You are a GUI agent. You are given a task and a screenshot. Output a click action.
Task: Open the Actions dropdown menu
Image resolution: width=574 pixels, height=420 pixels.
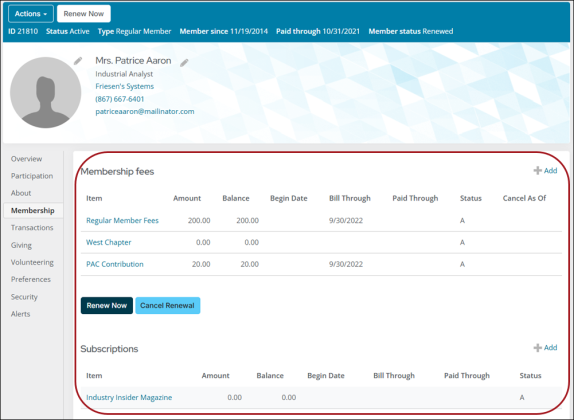tap(31, 14)
